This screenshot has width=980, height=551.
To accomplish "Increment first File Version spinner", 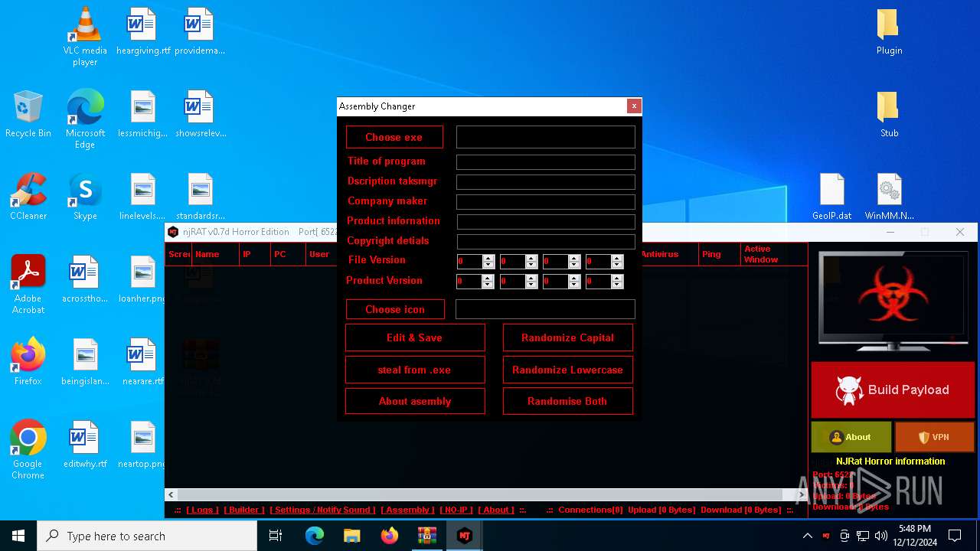I will 488,258.
